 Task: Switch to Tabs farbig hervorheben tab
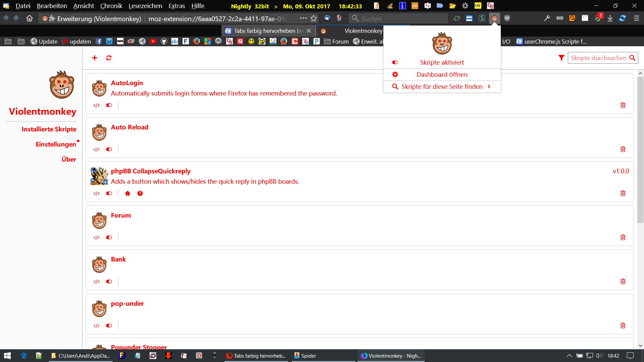point(265,31)
